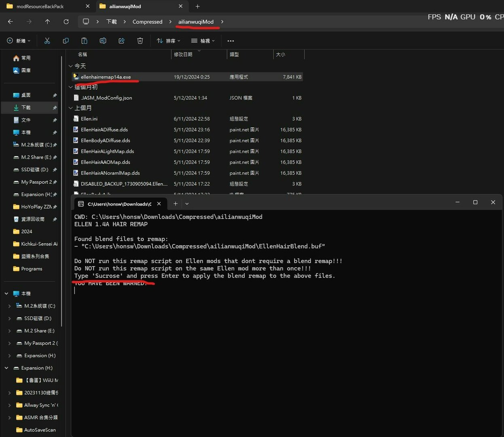Open the 檢視 (View) dropdown

203,40
